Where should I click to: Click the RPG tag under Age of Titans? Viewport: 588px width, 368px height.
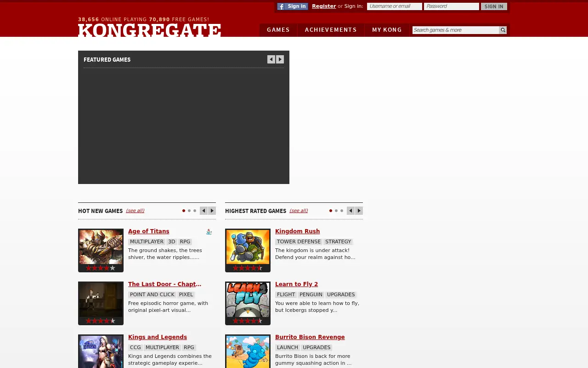(x=185, y=242)
